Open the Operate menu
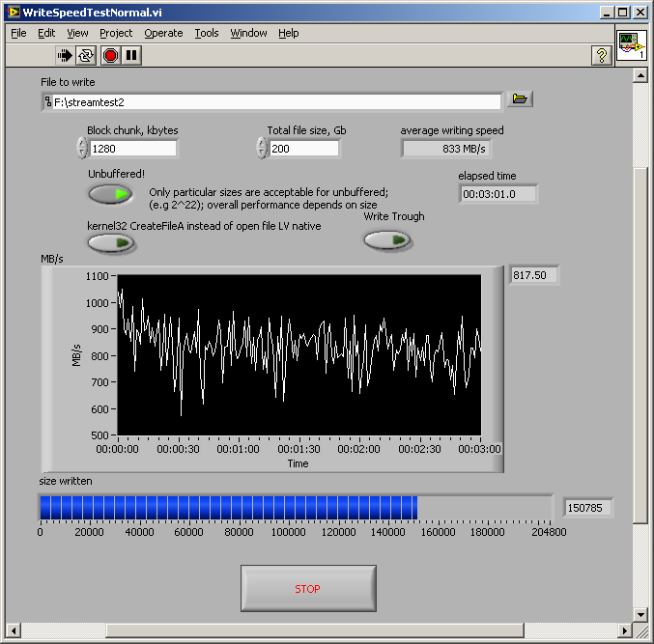The height and width of the screenshot is (644, 654). 163,33
